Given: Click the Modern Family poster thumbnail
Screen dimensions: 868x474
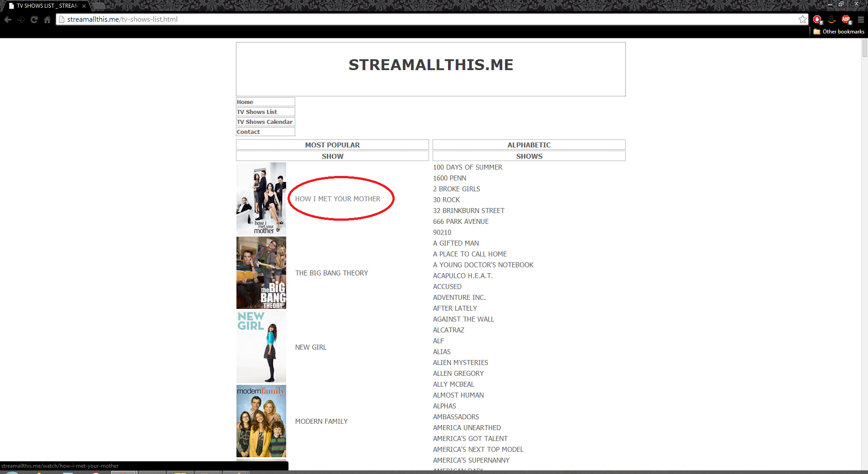Looking at the screenshot, I should coord(261,421).
